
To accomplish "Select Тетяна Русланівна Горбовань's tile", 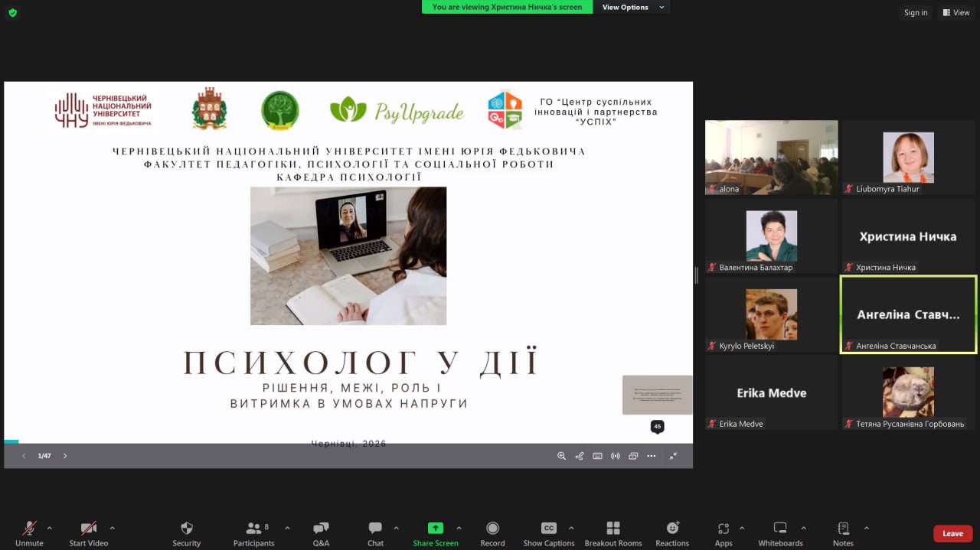I will tap(908, 392).
